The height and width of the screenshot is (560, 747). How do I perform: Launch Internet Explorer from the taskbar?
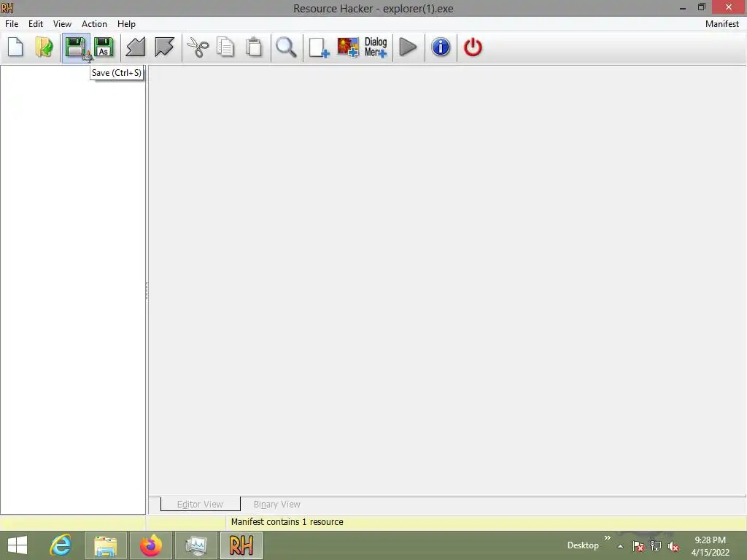pyautogui.click(x=61, y=545)
